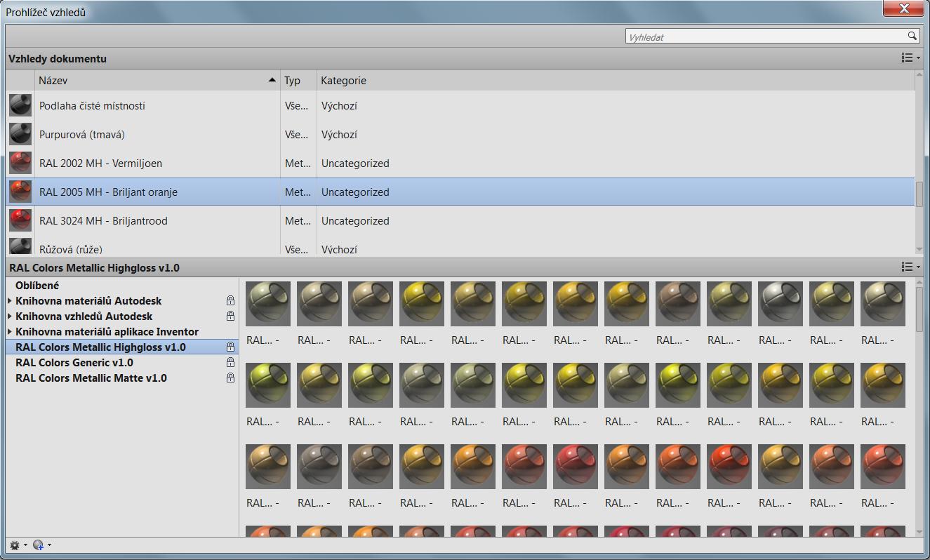
Task: Click the lock icon beside RAL Colors Generic
Action: (x=230, y=362)
